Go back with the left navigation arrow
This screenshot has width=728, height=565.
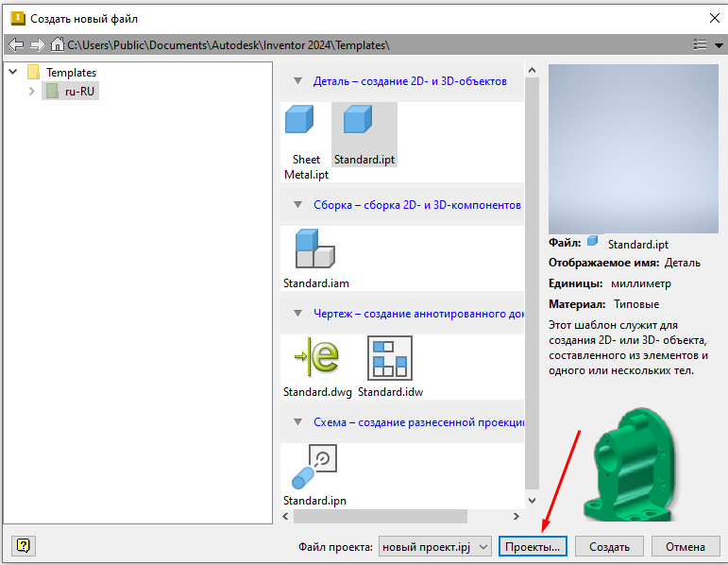(16, 45)
